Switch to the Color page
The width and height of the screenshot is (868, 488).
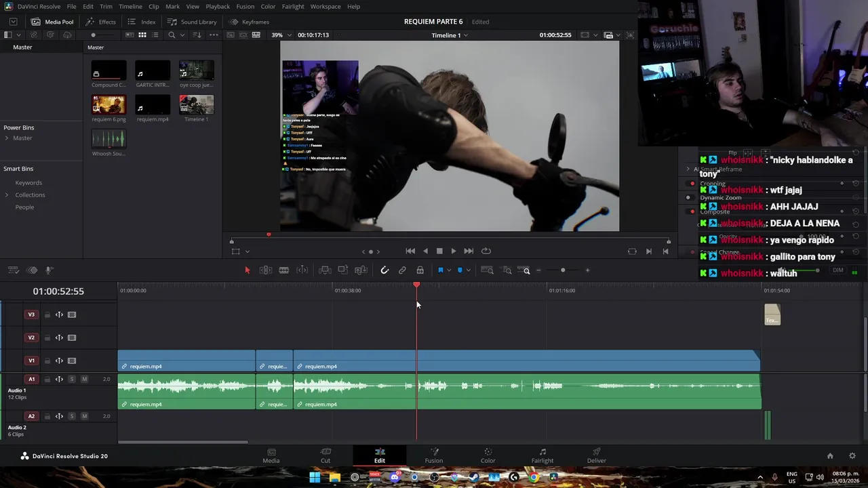coord(488,455)
